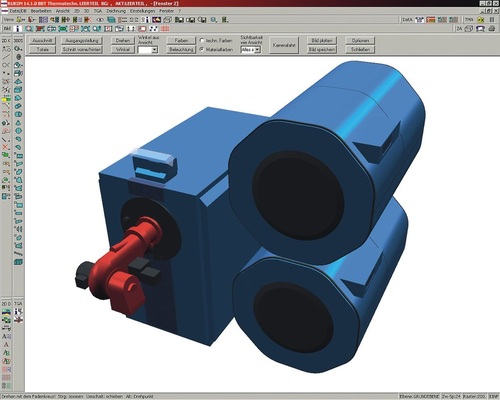
Task: Click the red grid icon in the Bild toolbar
Action: [x=165, y=29]
